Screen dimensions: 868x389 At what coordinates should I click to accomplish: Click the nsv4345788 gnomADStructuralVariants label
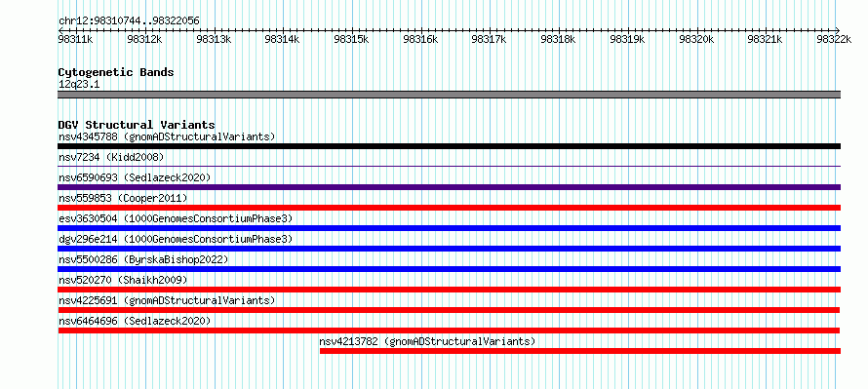click(167, 136)
